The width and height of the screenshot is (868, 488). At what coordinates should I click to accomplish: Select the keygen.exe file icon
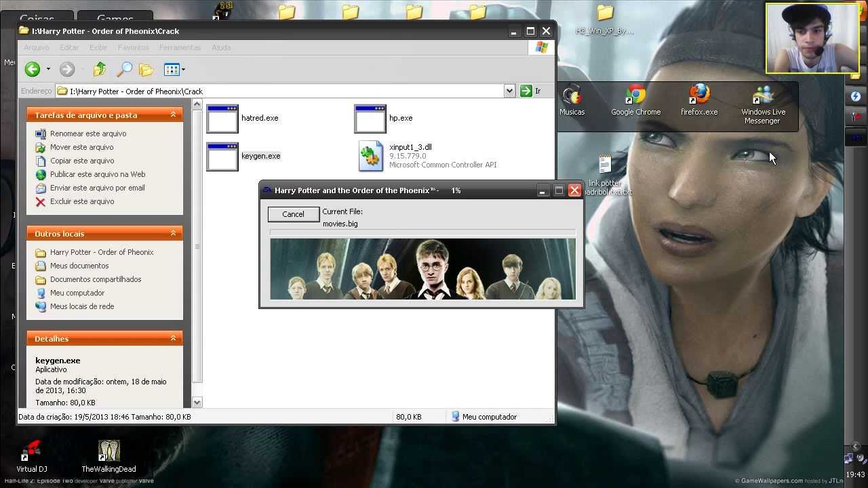tap(222, 157)
